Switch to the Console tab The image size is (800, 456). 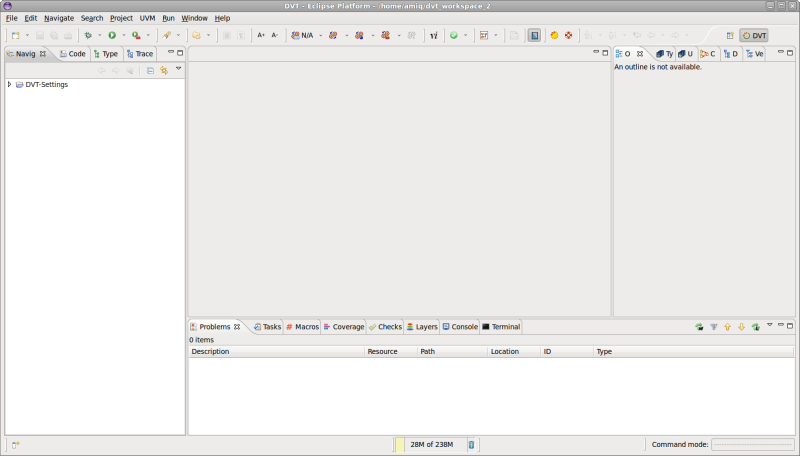pos(460,327)
